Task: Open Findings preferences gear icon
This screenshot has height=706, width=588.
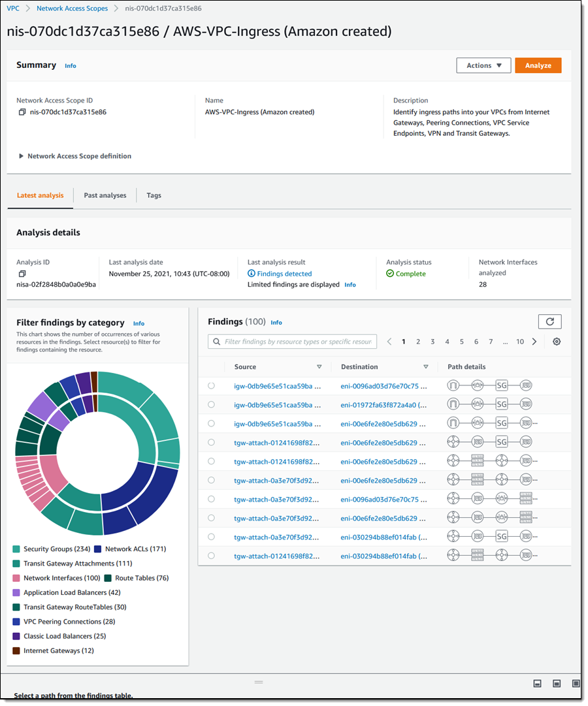Action: [557, 342]
